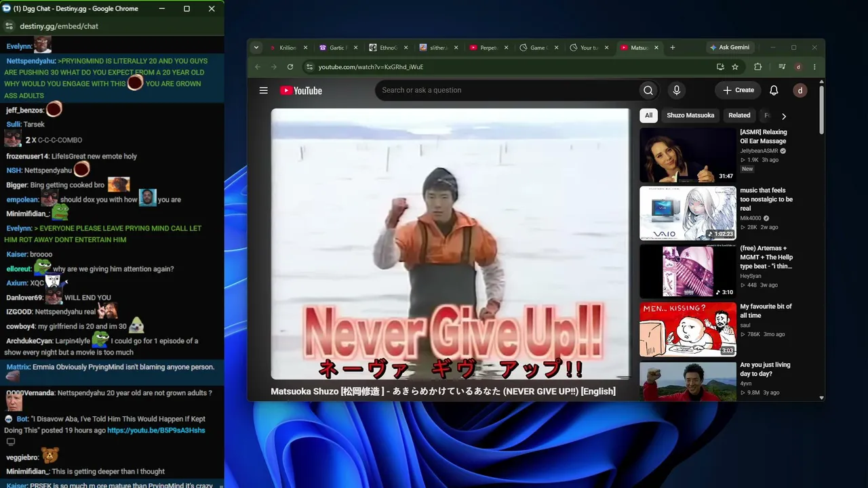Open the youtu.be link in Bot message
868x488 pixels.
click(x=156, y=430)
